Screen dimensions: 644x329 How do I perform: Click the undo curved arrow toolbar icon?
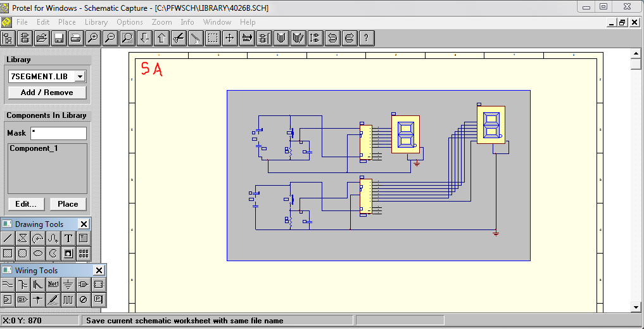pyautogui.click(x=332, y=38)
